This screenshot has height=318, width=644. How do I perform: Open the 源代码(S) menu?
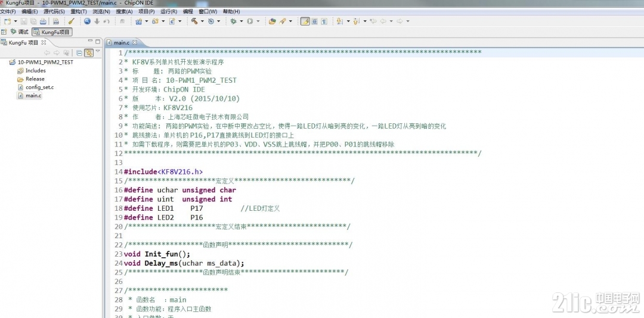pos(54,11)
